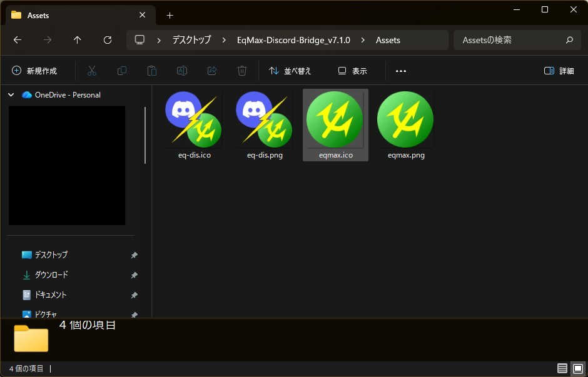Switch to details list view in status bar
Screen dimensions: 588x377
coord(562,368)
